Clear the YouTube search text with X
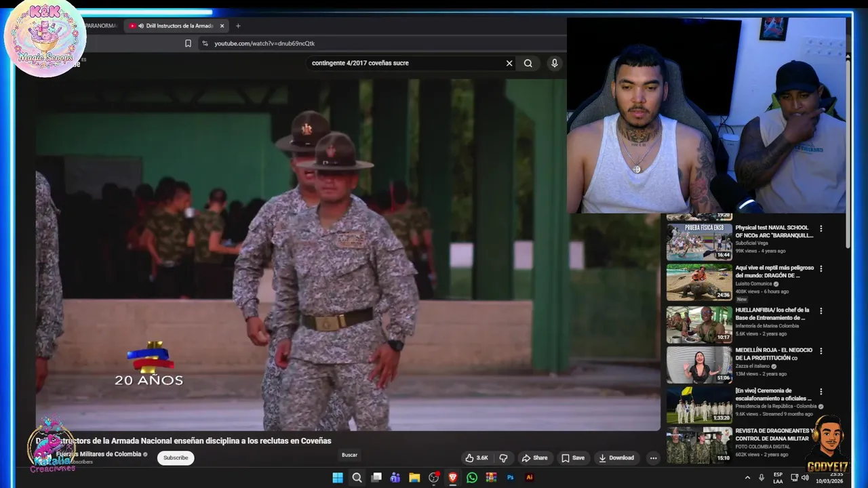Screen dimensions: 868x488 [x=509, y=63]
